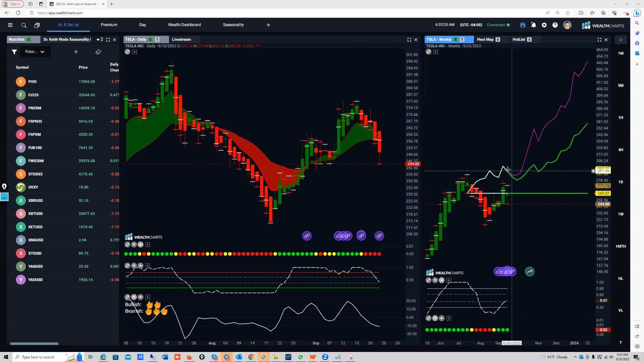Open the user profile avatar
644x362 pixels.
point(567,25)
